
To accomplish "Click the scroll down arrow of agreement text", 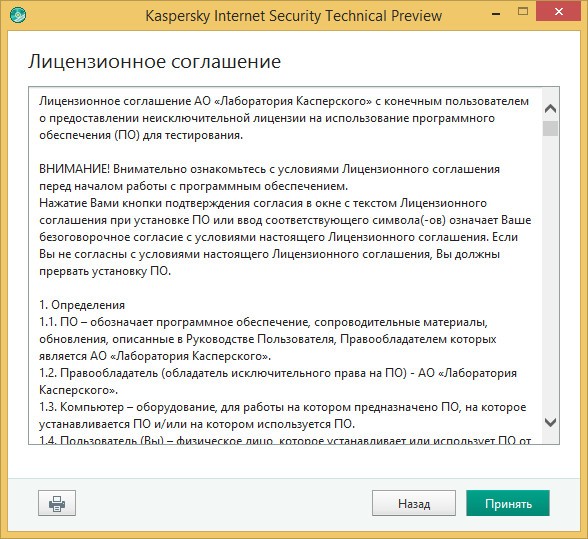I will [550, 422].
